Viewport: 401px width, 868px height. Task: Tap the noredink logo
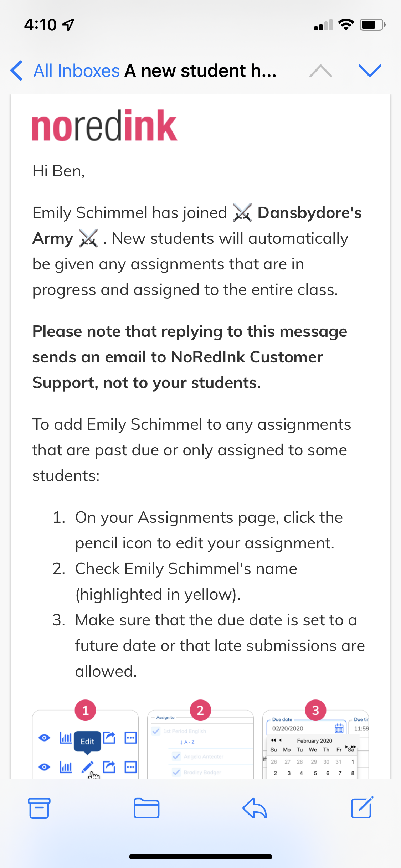coord(104,125)
